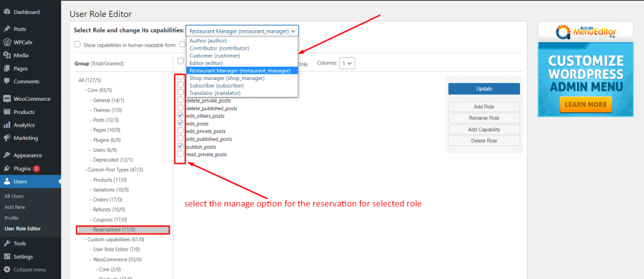Click the WPCafe icon in sidebar
The image size is (644, 279).
(6, 42)
